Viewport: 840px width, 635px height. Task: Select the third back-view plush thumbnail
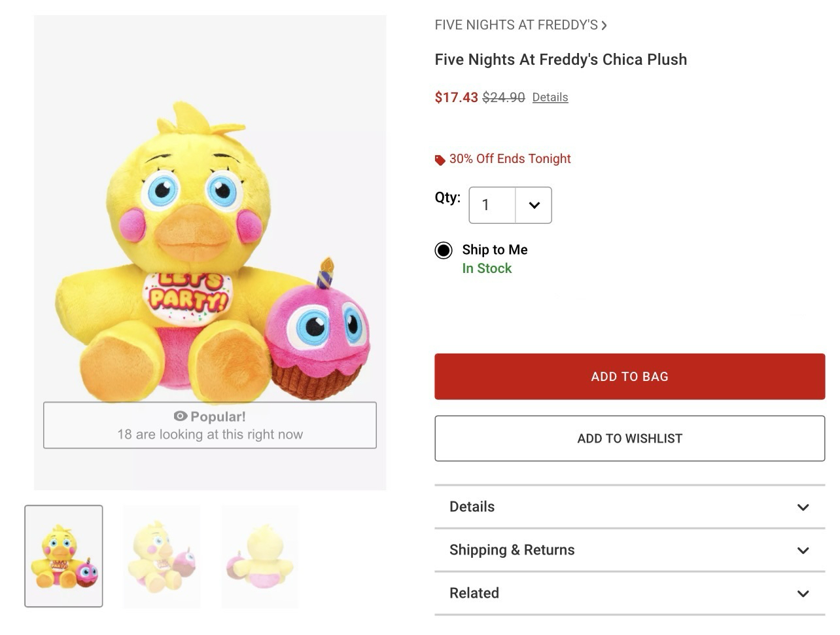(260, 556)
